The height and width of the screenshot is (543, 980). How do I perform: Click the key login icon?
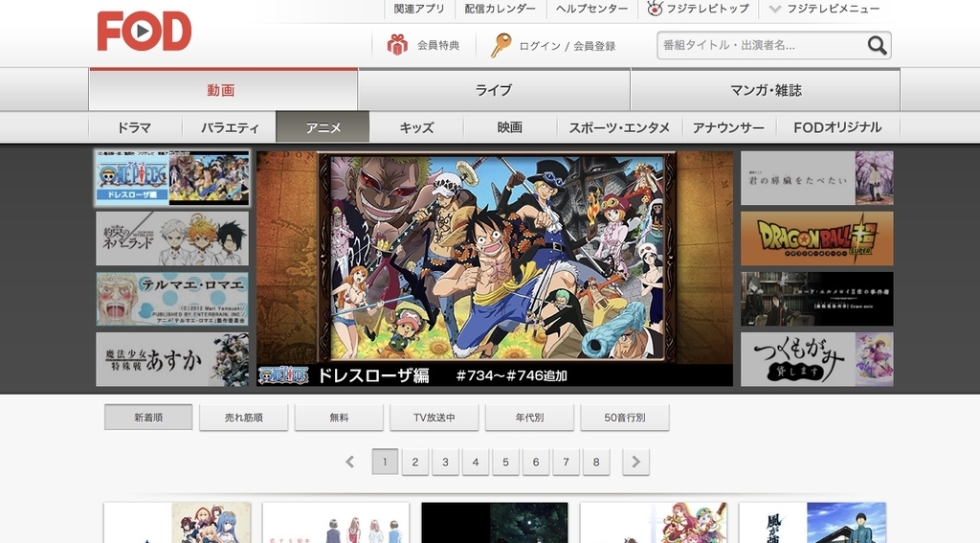500,46
